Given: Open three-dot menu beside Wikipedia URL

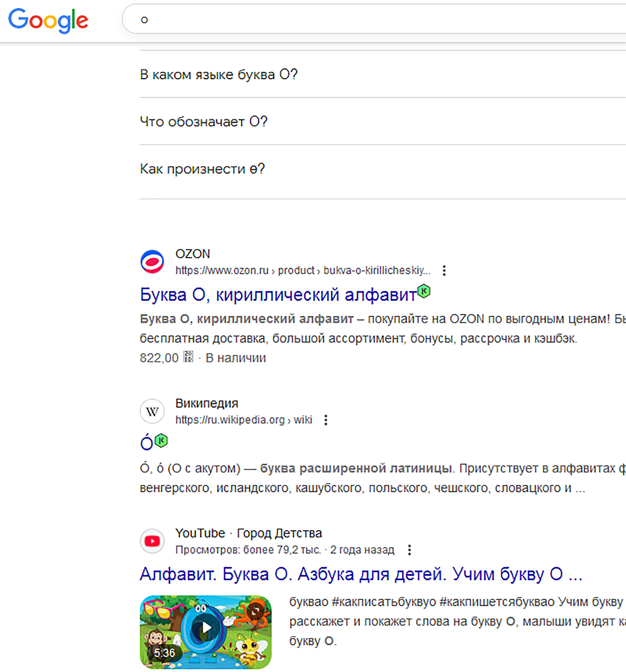Looking at the screenshot, I should 326,420.
